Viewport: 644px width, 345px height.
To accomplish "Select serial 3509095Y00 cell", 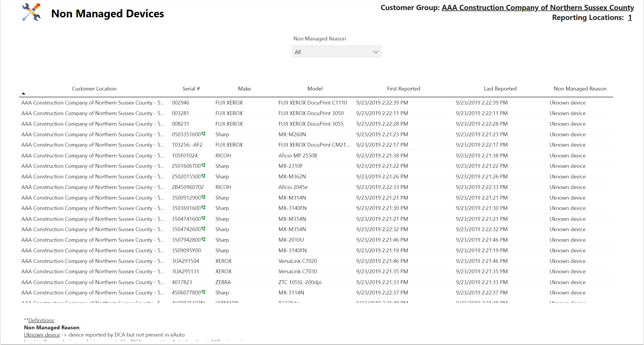I will coord(186,250).
